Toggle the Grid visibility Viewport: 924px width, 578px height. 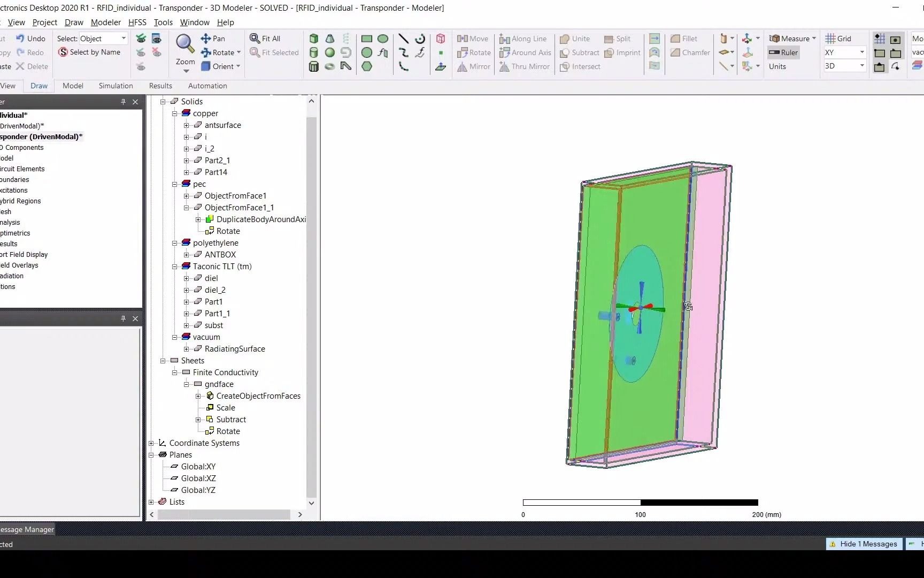coord(838,38)
